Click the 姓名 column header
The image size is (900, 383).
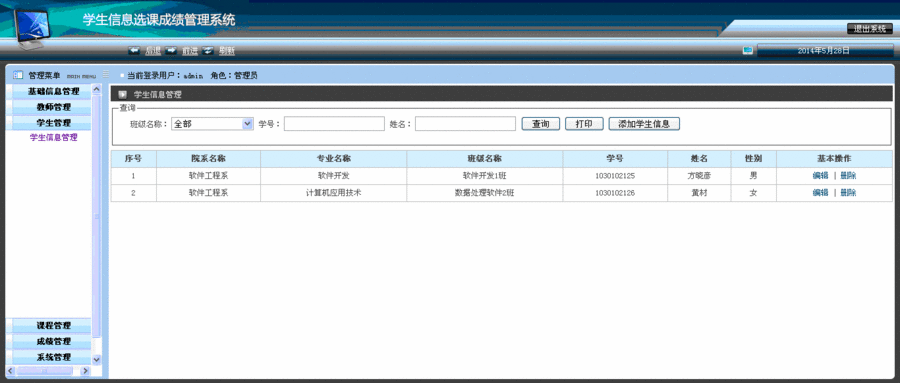coord(699,158)
